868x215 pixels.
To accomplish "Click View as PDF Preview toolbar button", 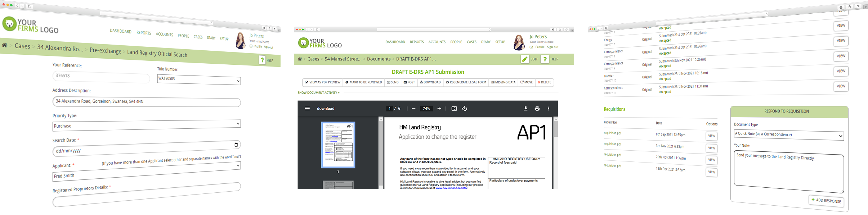I will 323,82.
